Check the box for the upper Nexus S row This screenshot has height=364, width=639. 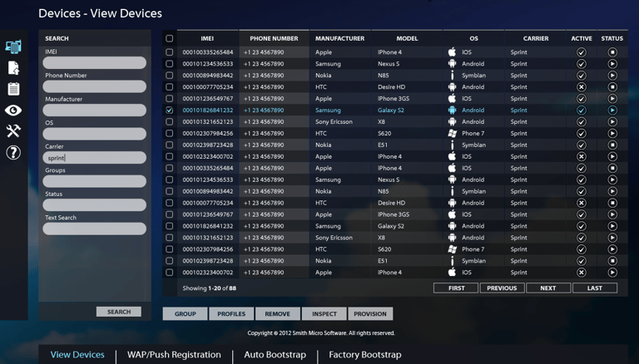[x=169, y=64]
